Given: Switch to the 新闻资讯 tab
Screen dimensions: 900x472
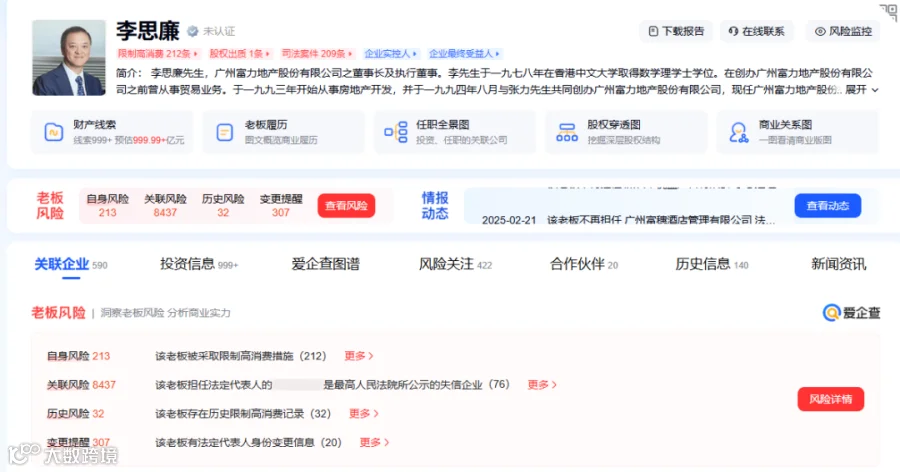Looking at the screenshot, I should pos(839,264).
